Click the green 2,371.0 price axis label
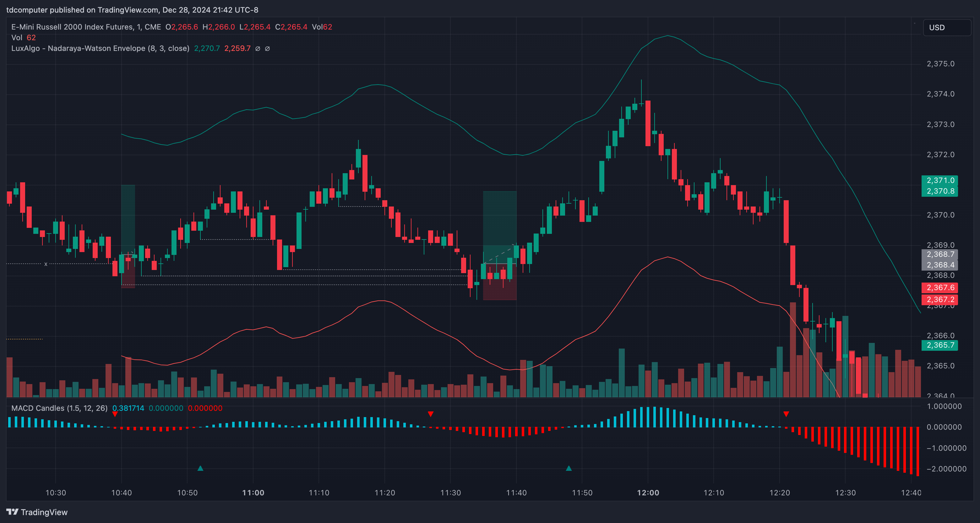980x523 pixels. click(x=940, y=180)
